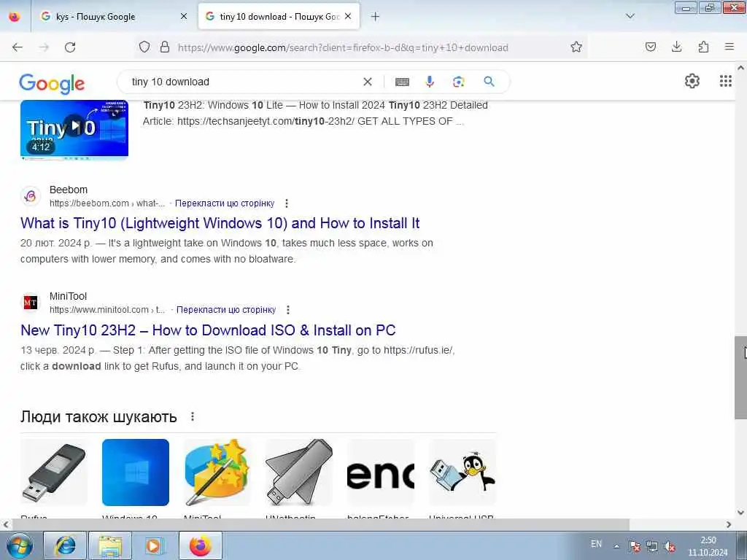Screen dimensions: 747x560
Task: Click Перекласти цю сторінку for Beebom
Action: click(225, 203)
